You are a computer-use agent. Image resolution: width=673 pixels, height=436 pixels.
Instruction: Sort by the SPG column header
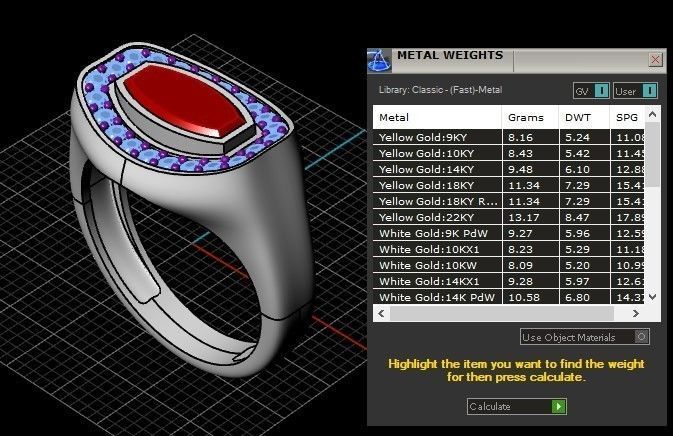(627, 117)
